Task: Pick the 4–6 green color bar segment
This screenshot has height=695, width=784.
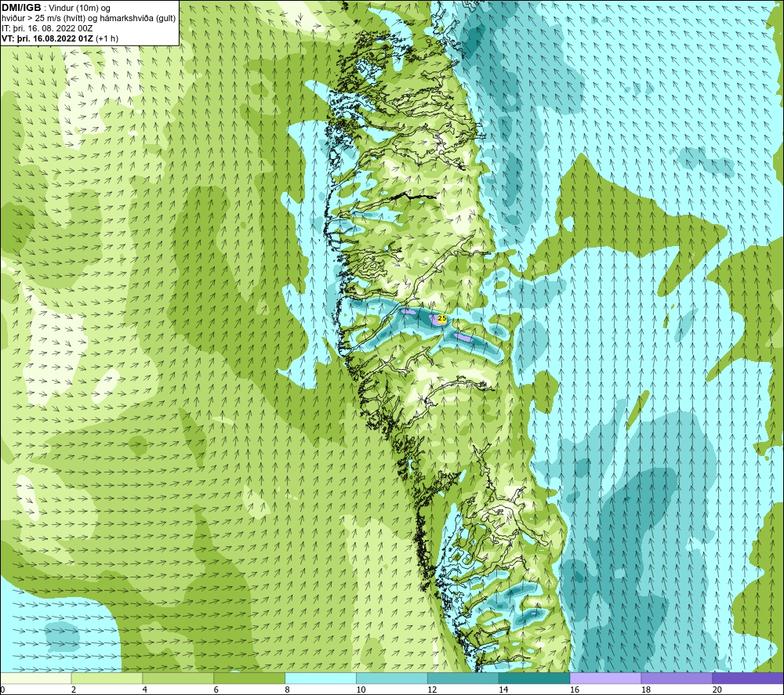Action: tap(178, 678)
